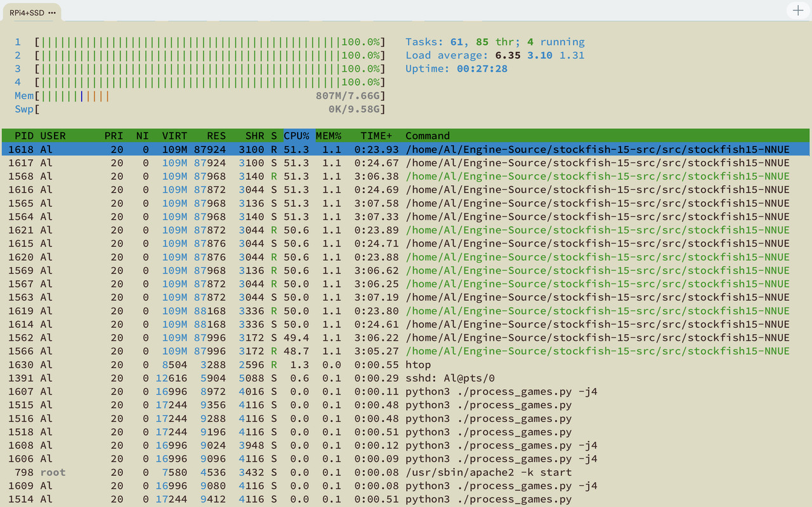Click the Mem usage bar
This screenshot has width=812, height=507.
click(x=200, y=96)
